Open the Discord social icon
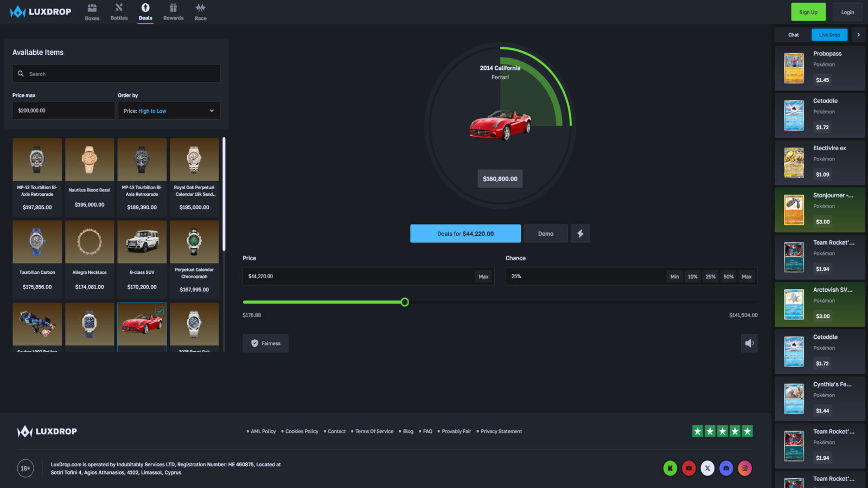868x488 pixels. point(726,468)
